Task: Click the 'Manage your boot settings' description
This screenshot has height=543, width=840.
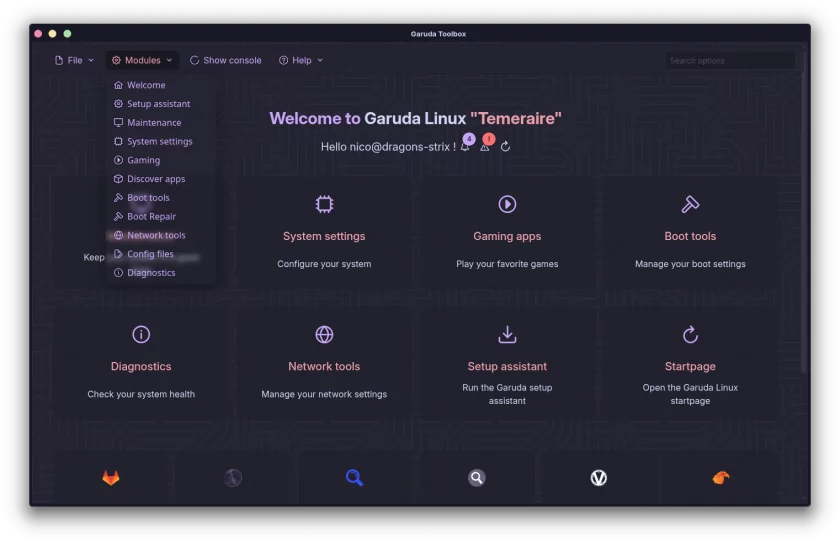Action: point(690,264)
